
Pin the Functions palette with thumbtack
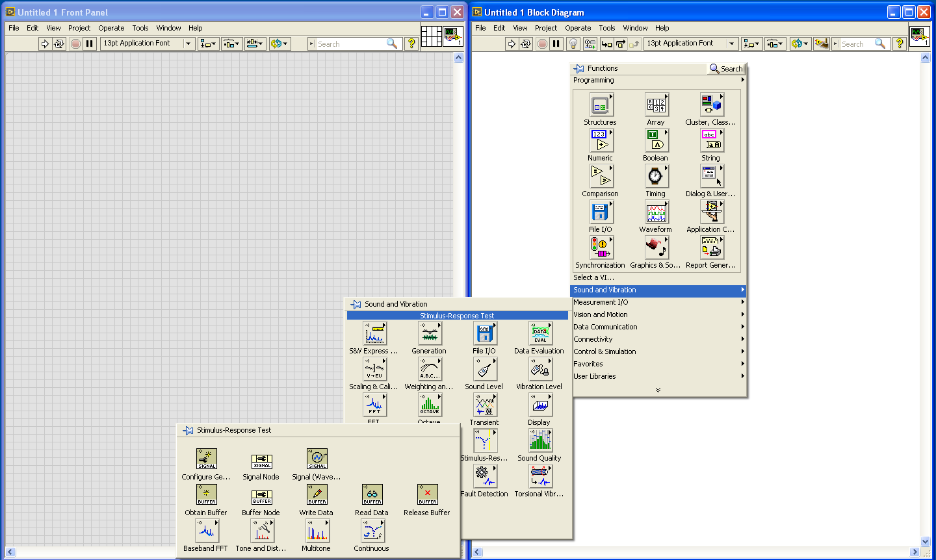point(579,68)
